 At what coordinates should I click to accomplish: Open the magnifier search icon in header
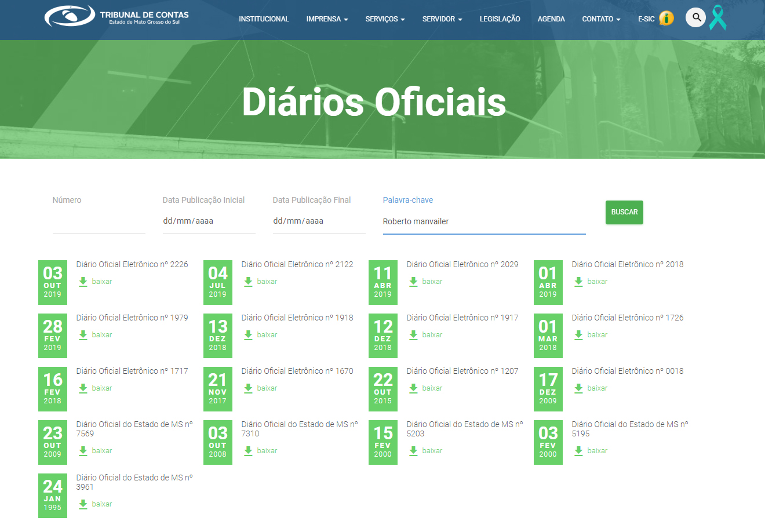(x=696, y=17)
